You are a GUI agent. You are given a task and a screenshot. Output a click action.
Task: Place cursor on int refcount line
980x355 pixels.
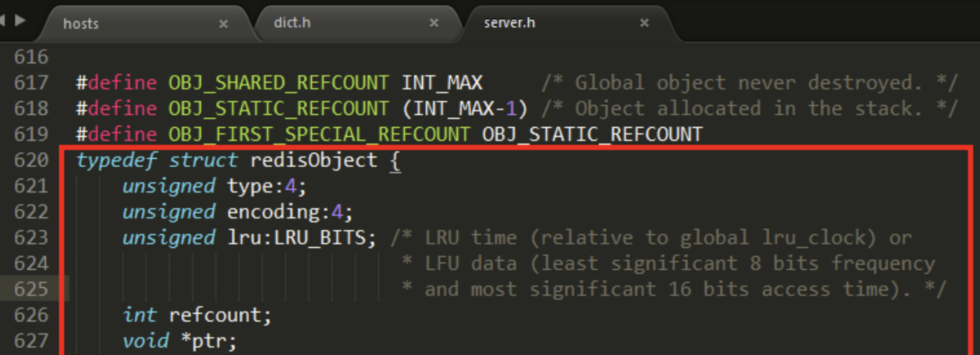[197, 315]
